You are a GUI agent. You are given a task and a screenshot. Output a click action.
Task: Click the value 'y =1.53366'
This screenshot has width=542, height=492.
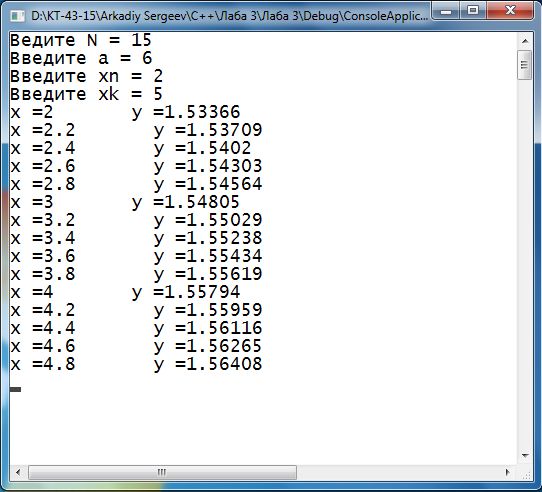(x=186, y=113)
